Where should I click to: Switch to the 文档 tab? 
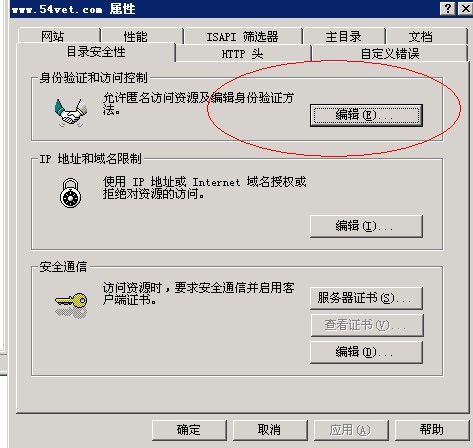426,36
